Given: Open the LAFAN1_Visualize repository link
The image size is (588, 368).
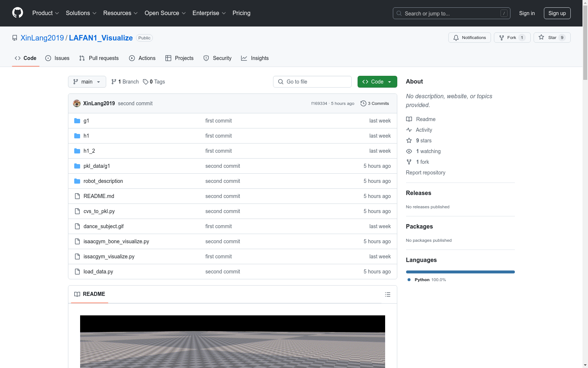Looking at the screenshot, I should point(101,38).
